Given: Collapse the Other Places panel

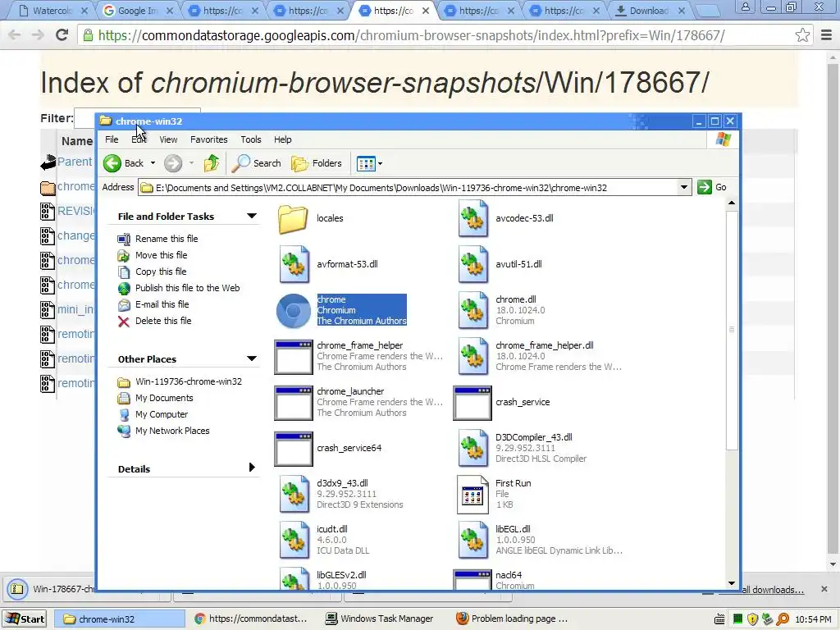Looking at the screenshot, I should coord(251,358).
